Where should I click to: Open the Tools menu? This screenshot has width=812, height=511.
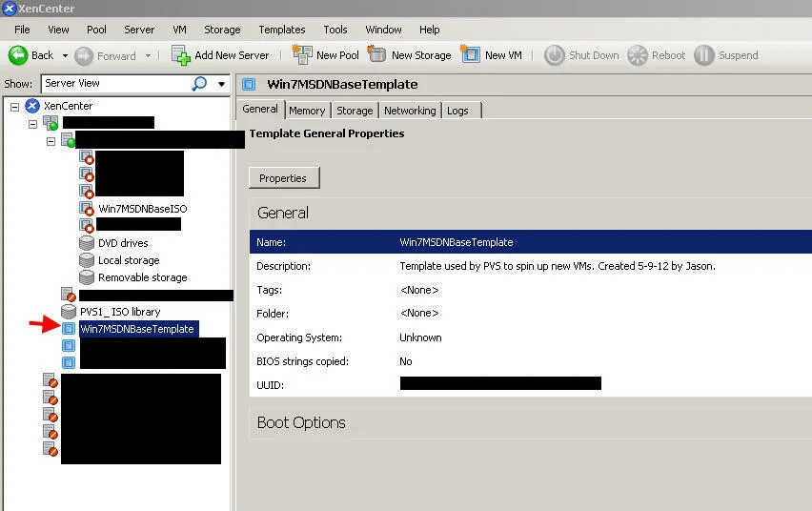point(335,30)
